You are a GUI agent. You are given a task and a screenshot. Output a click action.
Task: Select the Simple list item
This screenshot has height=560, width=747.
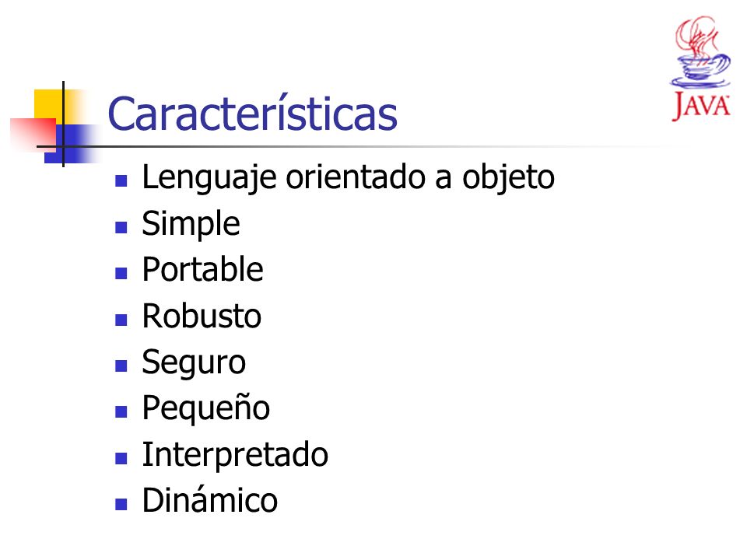pos(191,224)
